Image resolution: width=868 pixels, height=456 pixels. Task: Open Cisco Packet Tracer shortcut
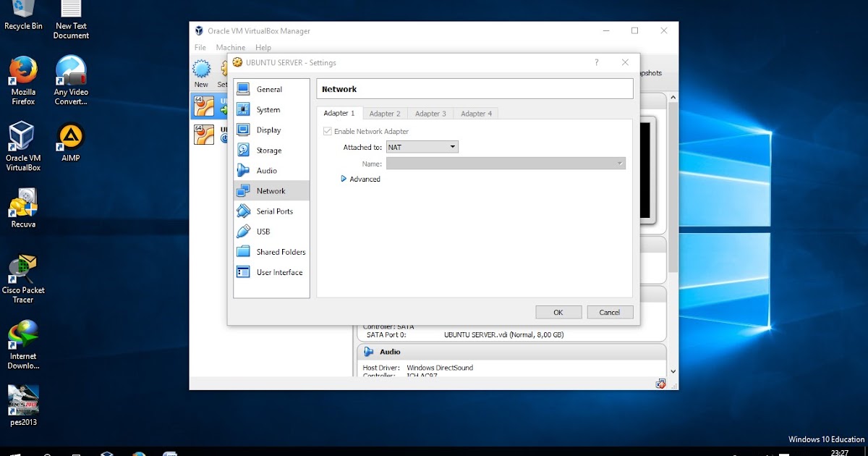point(23,279)
